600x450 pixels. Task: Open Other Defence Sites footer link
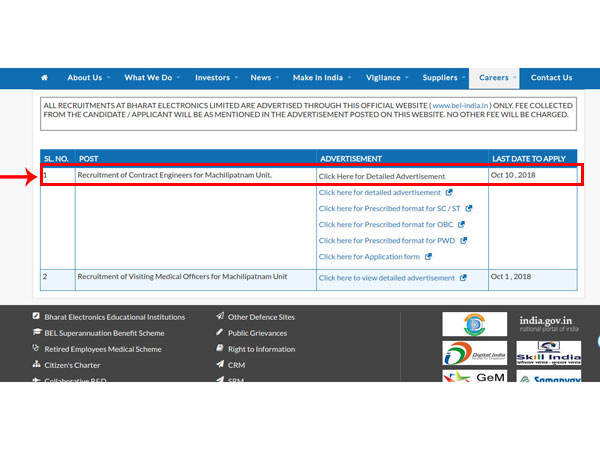click(x=261, y=317)
